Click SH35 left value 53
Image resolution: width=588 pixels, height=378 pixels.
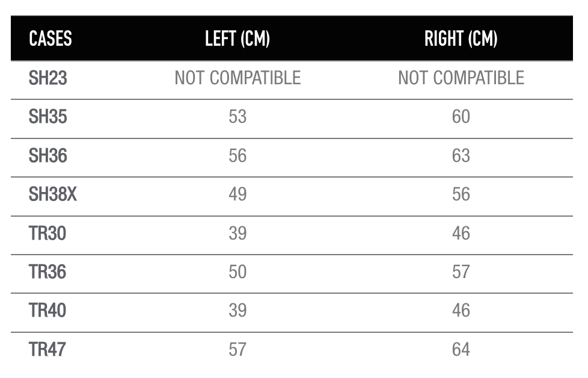click(237, 117)
